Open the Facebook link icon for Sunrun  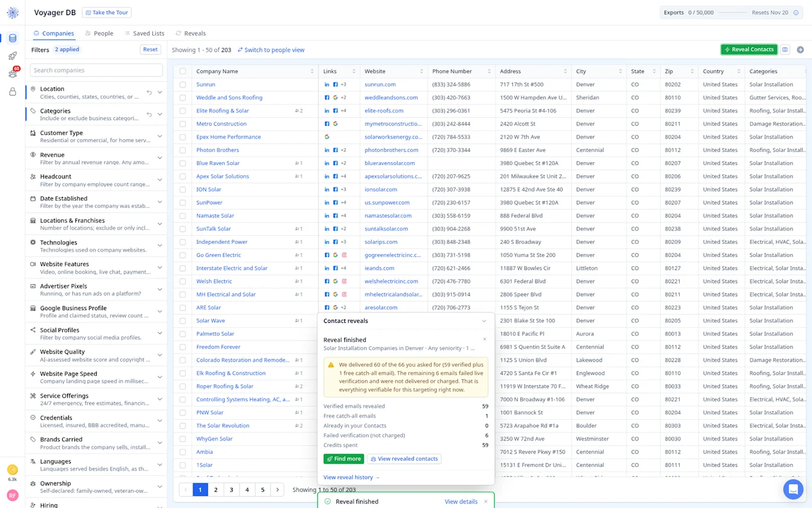tap(335, 85)
